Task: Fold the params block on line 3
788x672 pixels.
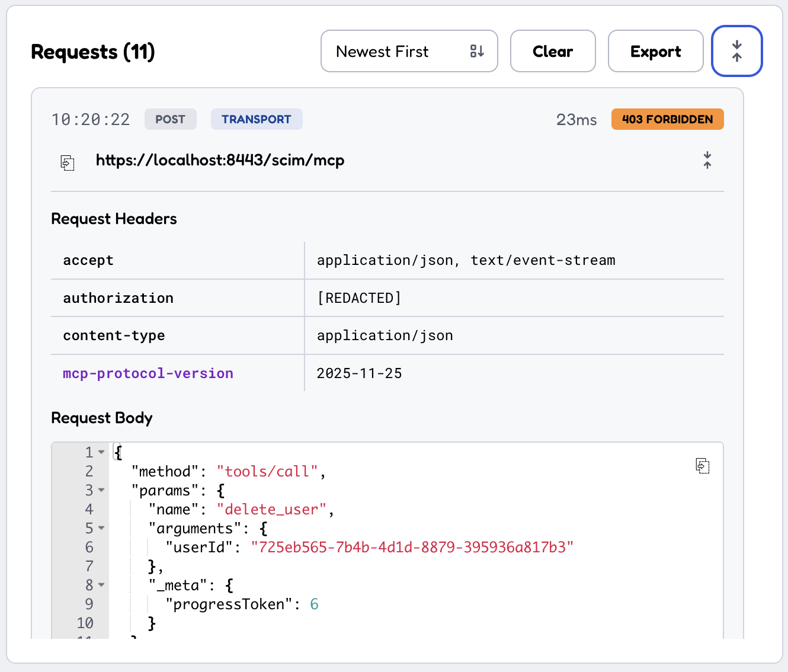Action: click(101, 490)
